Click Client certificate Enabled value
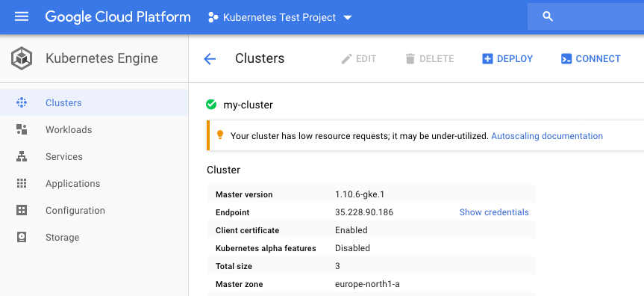This screenshot has height=296, width=644. coord(351,230)
